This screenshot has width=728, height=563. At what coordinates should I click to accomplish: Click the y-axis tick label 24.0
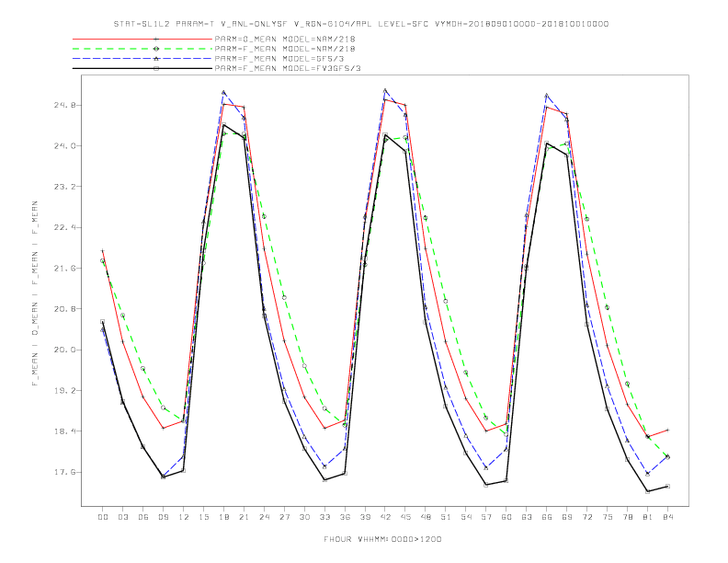click(63, 146)
